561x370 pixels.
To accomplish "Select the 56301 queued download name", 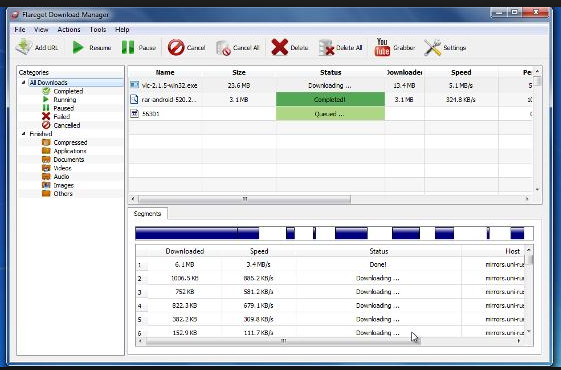I will (x=151, y=114).
